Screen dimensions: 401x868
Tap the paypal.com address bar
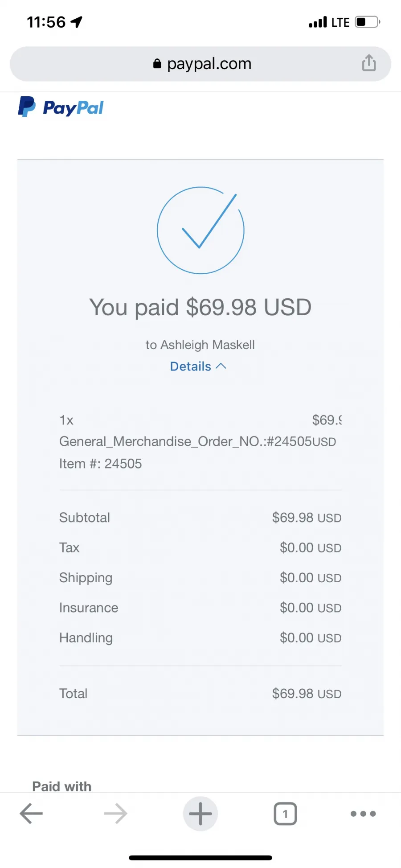point(200,64)
